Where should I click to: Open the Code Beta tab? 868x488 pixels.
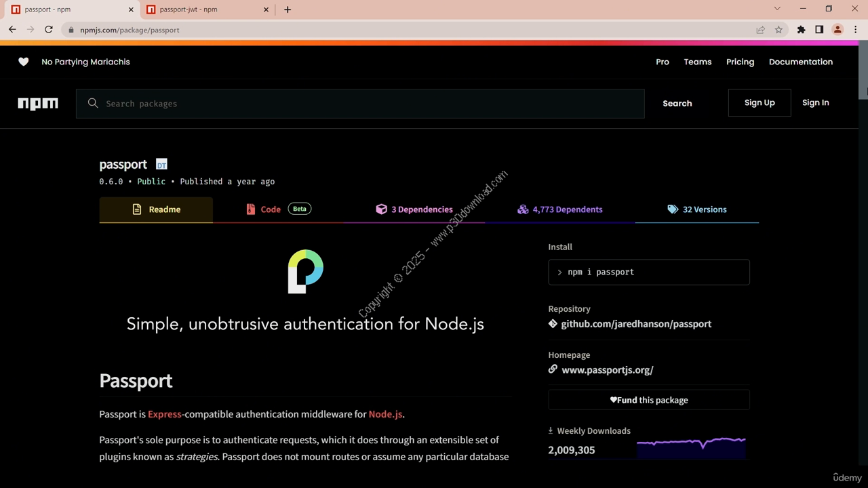click(278, 209)
